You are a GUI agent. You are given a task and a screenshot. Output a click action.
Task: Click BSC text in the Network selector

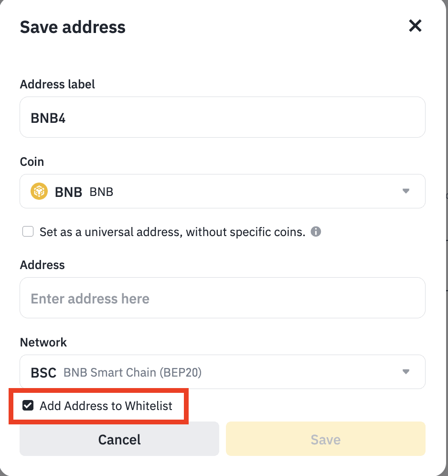pyautogui.click(x=43, y=372)
